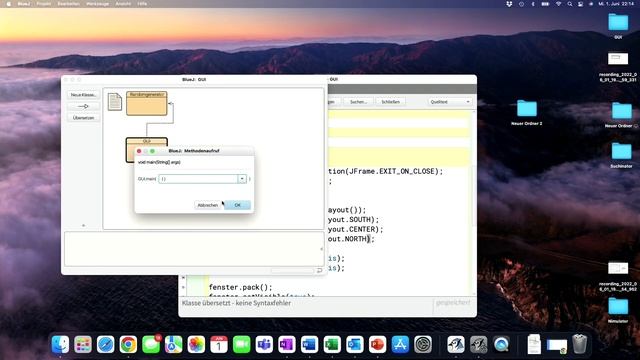The height and width of the screenshot is (360, 640).
Task: Open the Trash in the dock
Action: pos(580,344)
